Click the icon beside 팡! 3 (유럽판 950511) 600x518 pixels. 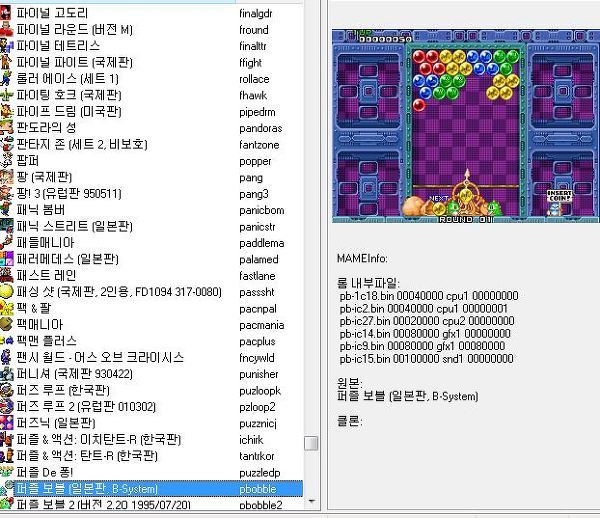point(6,193)
